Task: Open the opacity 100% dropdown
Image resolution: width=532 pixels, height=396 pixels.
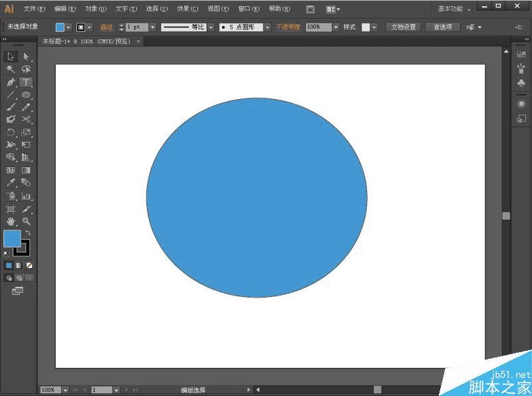Action: click(x=335, y=27)
